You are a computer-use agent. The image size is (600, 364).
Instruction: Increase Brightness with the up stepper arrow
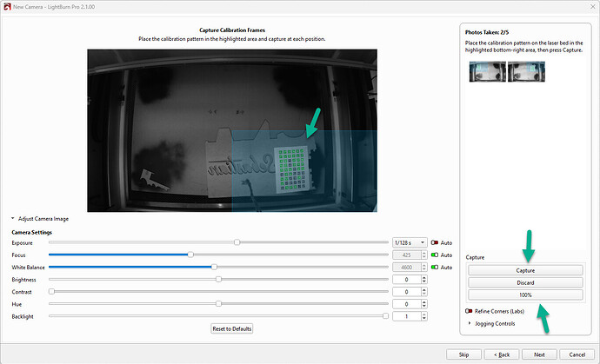pyautogui.click(x=424, y=278)
